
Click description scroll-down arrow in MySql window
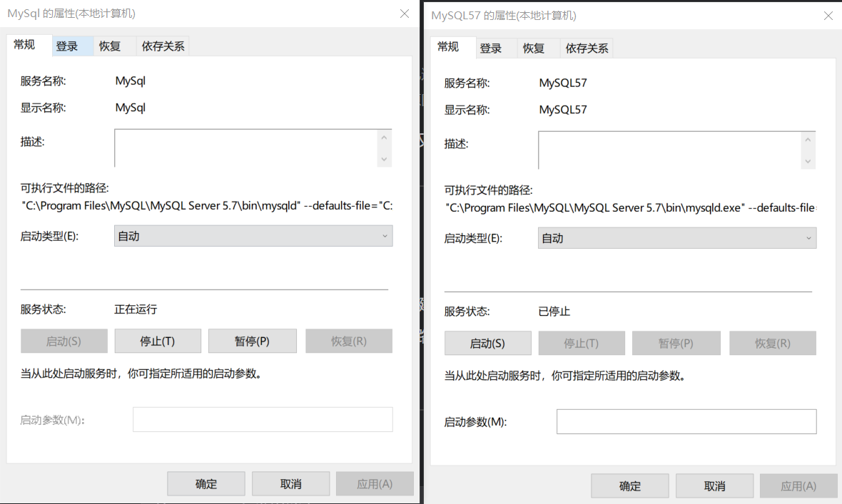point(384,159)
